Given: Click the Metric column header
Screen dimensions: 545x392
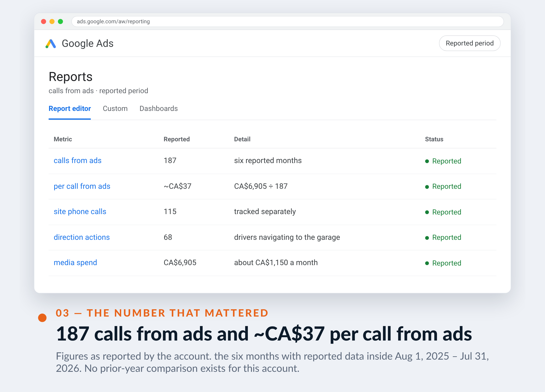Looking at the screenshot, I should pyautogui.click(x=63, y=139).
